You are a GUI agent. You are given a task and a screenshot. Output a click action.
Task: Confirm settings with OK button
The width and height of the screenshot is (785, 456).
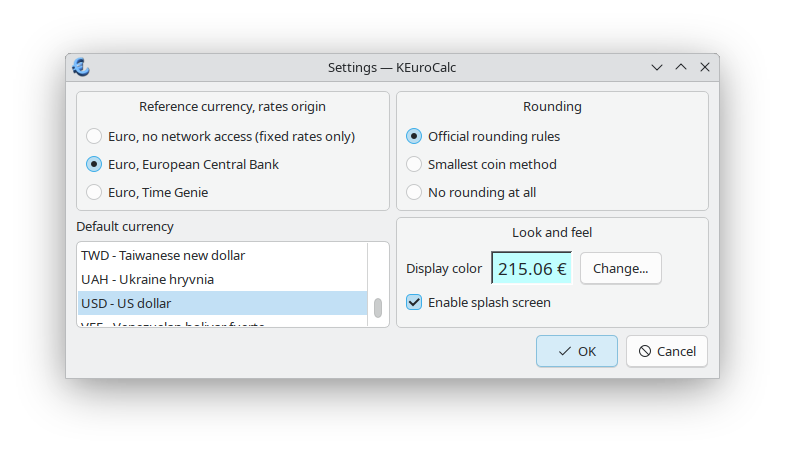click(577, 351)
